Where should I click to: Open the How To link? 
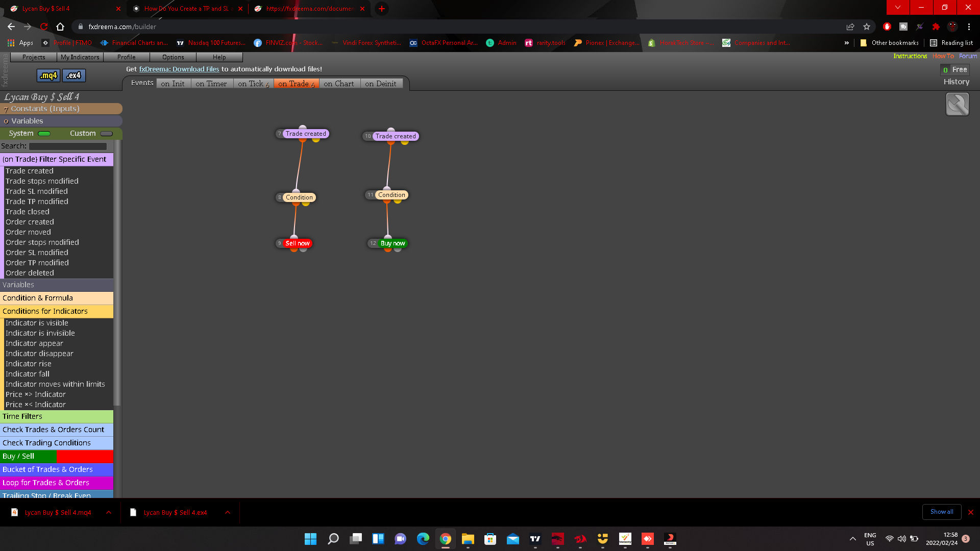943,56
